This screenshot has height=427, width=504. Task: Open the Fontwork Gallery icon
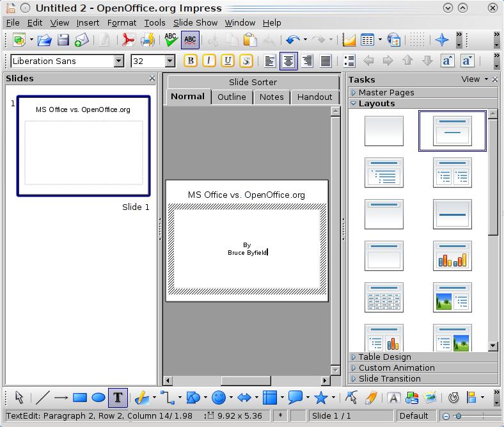click(x=393, y=398)
